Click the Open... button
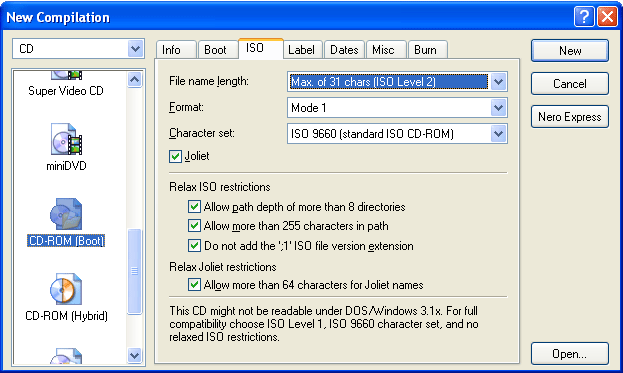 570,354
